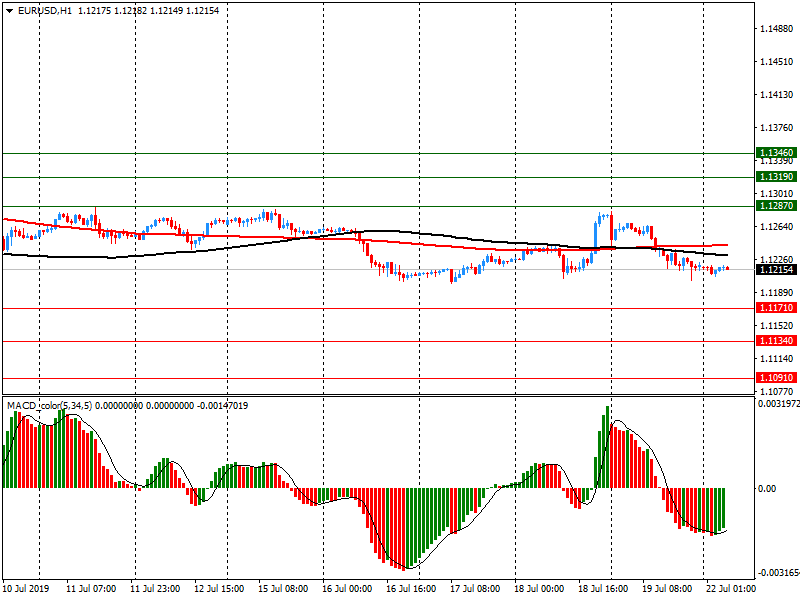
Task: Click the 1.10770 price scale value
Action: 777,391
